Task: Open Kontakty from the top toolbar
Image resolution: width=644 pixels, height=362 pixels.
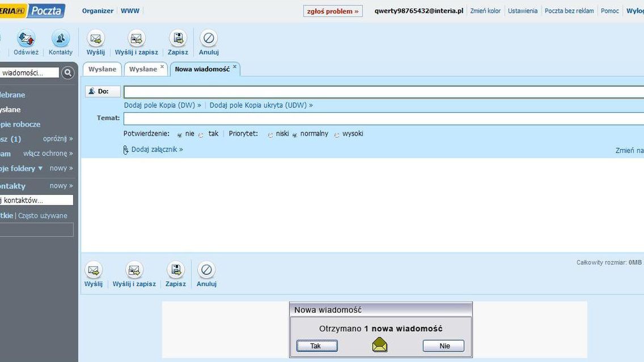Action: (x=60, y=39)
